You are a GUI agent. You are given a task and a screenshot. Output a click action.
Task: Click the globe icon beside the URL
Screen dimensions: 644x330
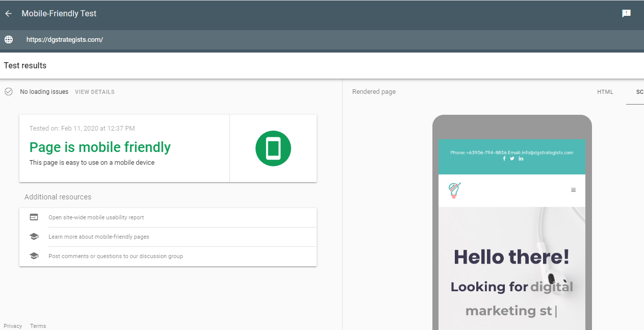[9, 39]
